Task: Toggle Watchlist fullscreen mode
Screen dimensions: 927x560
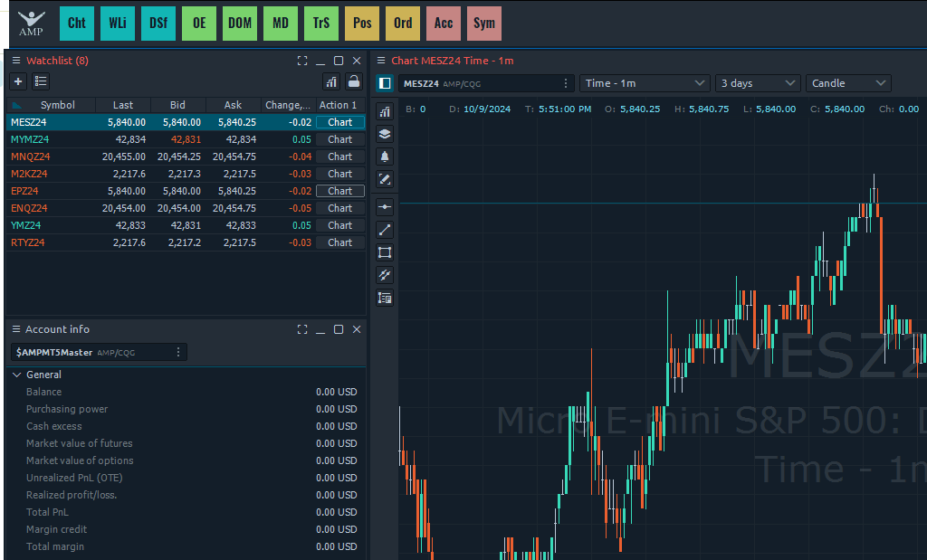Action: (302, 61)
